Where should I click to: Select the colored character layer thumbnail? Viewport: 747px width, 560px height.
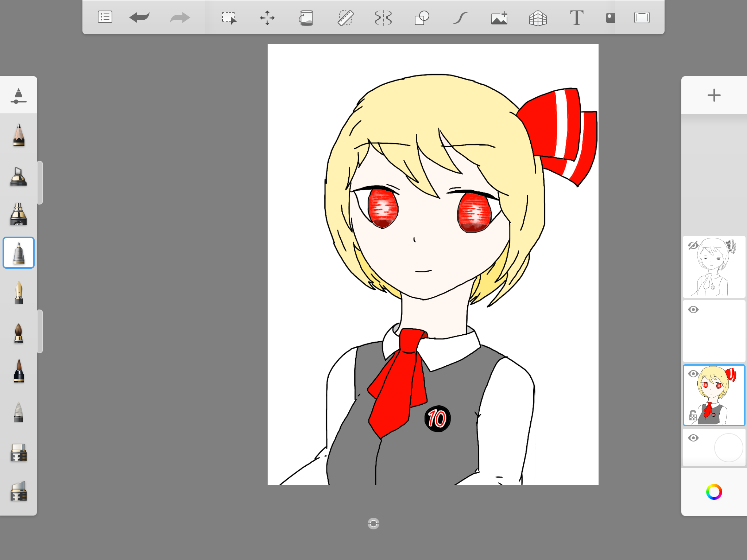[714, 395]
